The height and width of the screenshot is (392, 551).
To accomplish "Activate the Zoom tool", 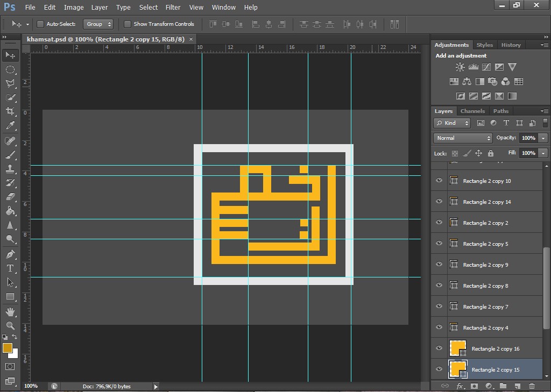I will (10, 325).
